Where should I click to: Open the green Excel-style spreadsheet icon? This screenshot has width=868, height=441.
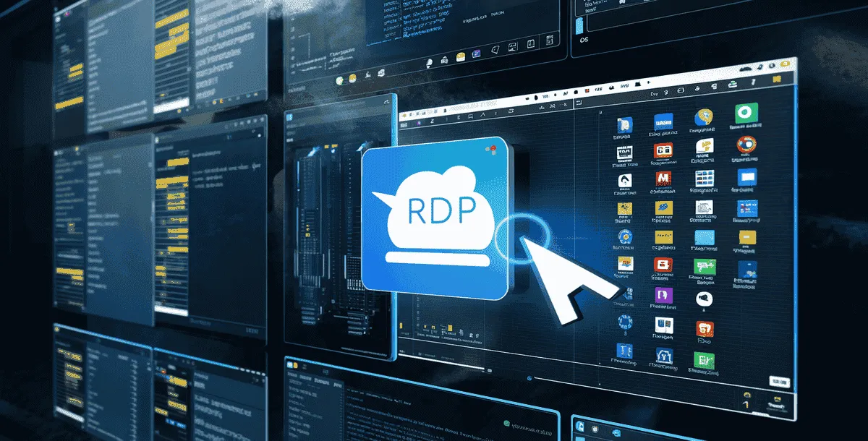pos(703,360)
